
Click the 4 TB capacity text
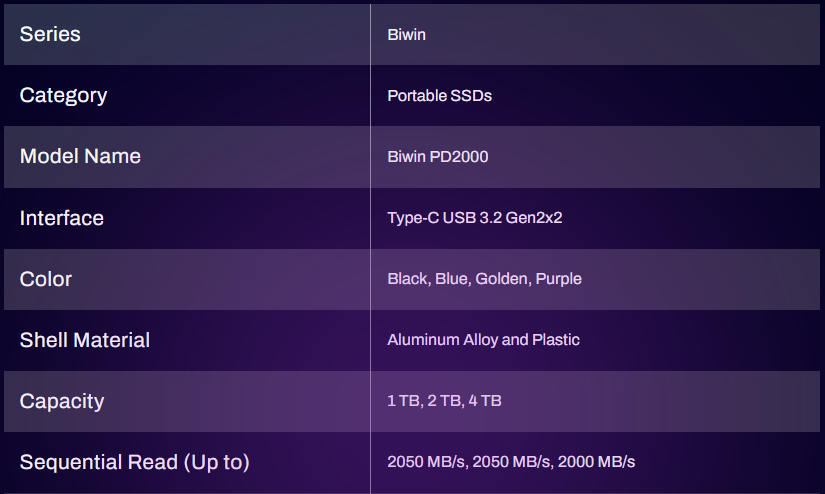click(x=485, y=401)
